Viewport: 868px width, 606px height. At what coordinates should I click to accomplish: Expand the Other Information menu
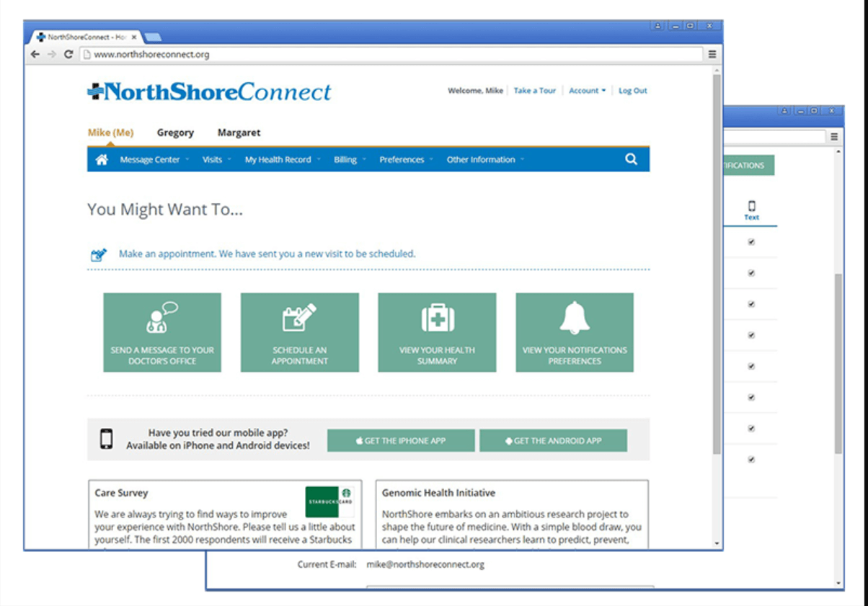tap(485, 160)
